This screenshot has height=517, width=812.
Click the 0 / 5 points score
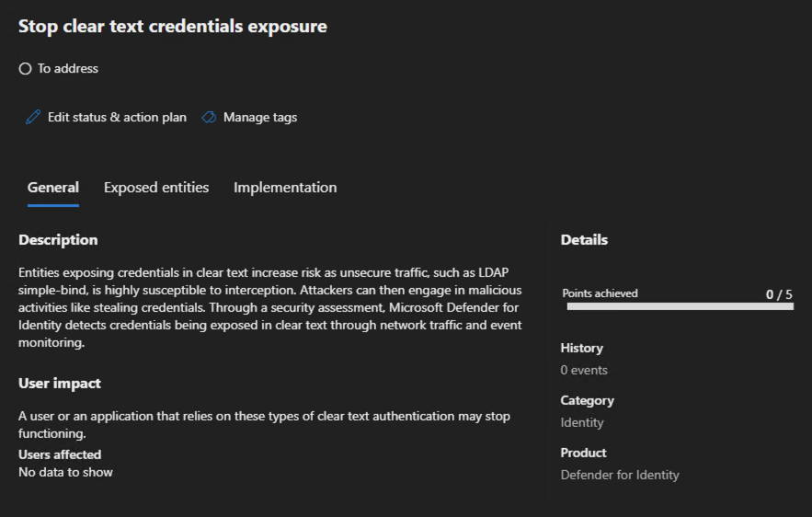click(x=779, y=294)
